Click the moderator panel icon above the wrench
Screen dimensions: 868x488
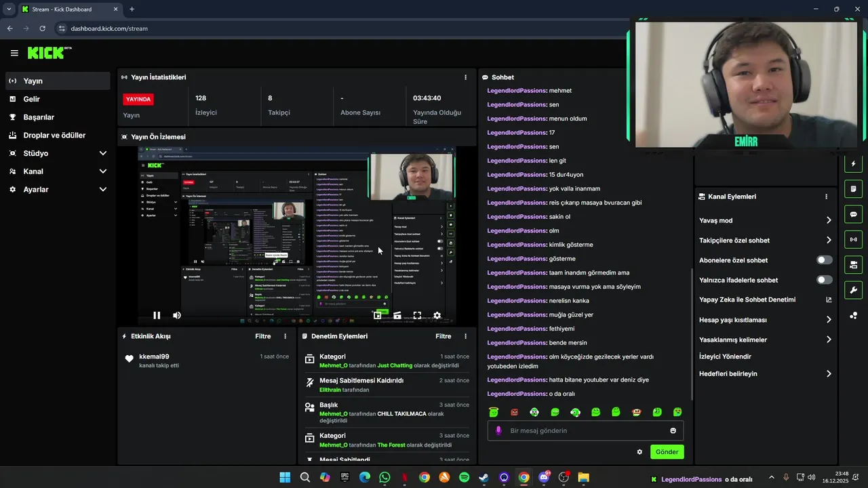click(x=853, y=264)
